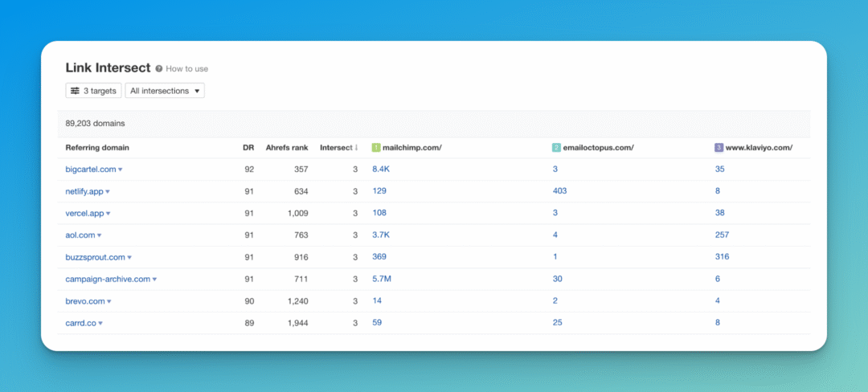This screenshot has height=392, width=868.
Task: Open the carrd.co referring domain link
Action: (x=81, y=323)
